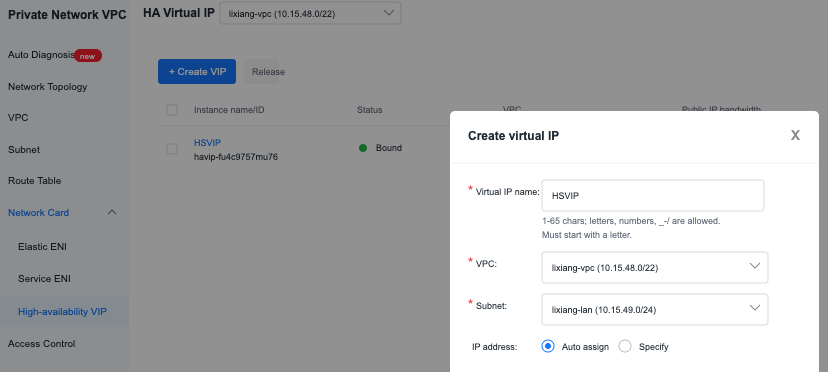Click the Status column header
This screenshot has width=828, height=372.
coord(370,110)
